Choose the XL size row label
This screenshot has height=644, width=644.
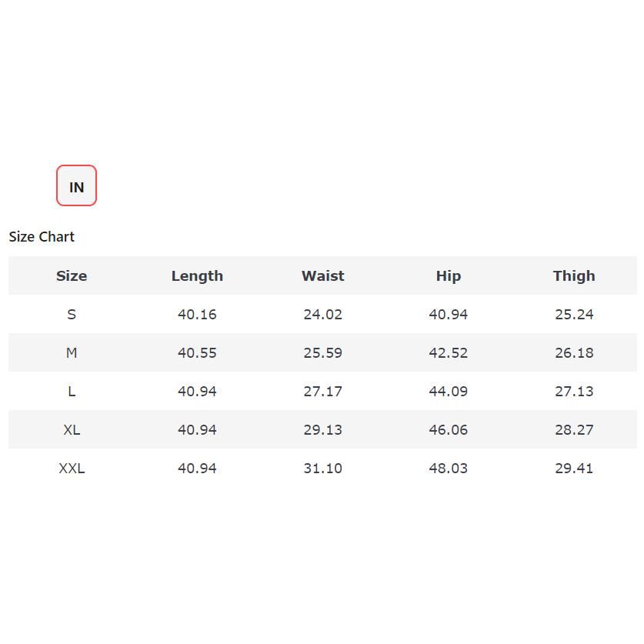pyautogui.click(x=72, y=430)
